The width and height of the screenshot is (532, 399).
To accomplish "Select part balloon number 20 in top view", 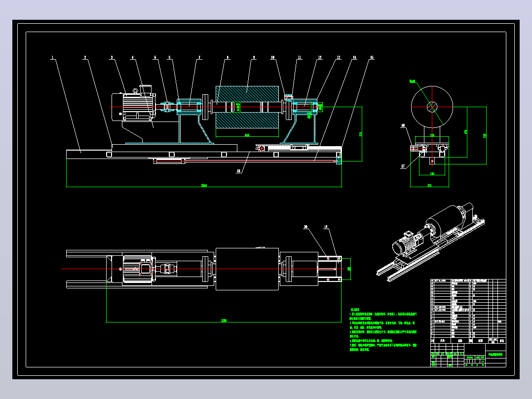I will (305, 227).
